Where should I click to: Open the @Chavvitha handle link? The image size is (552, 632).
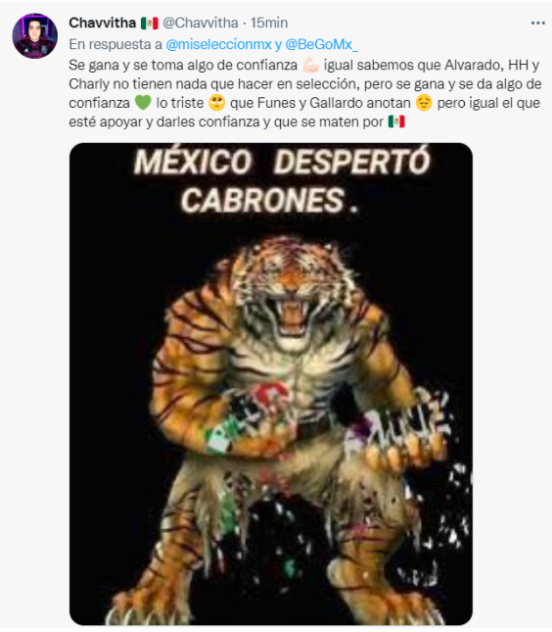(x=200, y=23)
